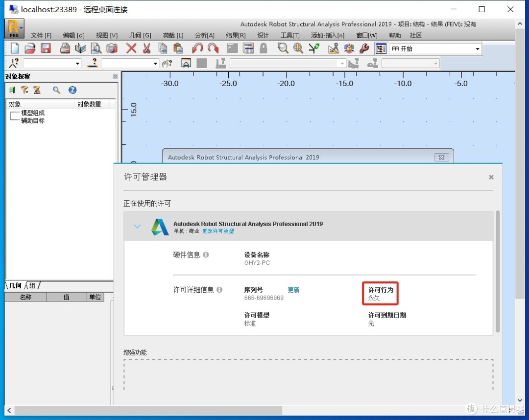Close the 许可管理器 dialog
The image size is (529, 420).
(491, 177)
